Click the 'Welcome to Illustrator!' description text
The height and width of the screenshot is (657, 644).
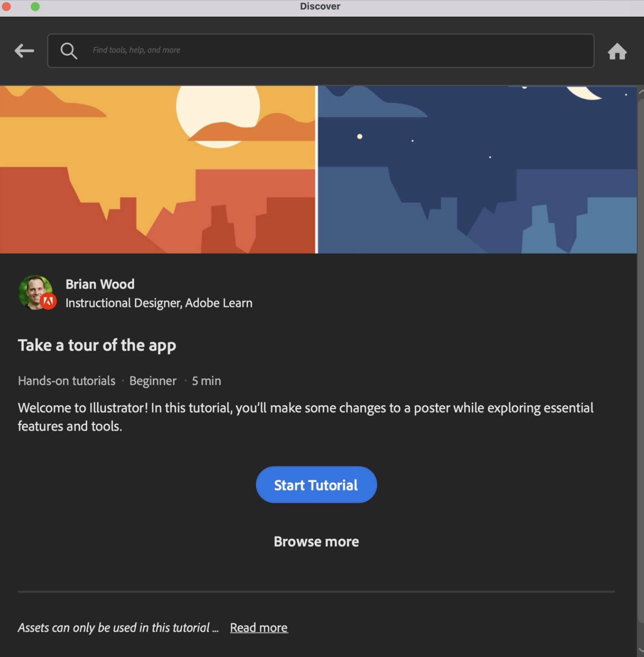tap(305, 417)
